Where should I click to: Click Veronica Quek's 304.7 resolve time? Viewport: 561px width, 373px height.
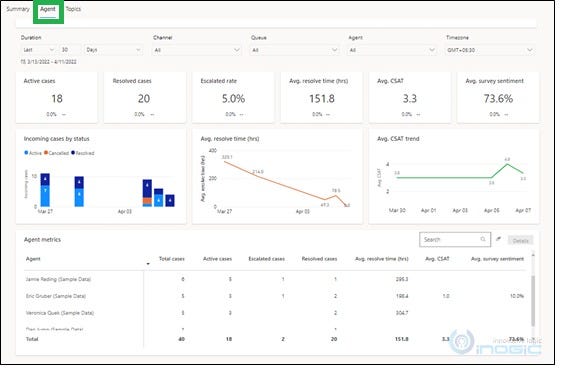point(402,313)
